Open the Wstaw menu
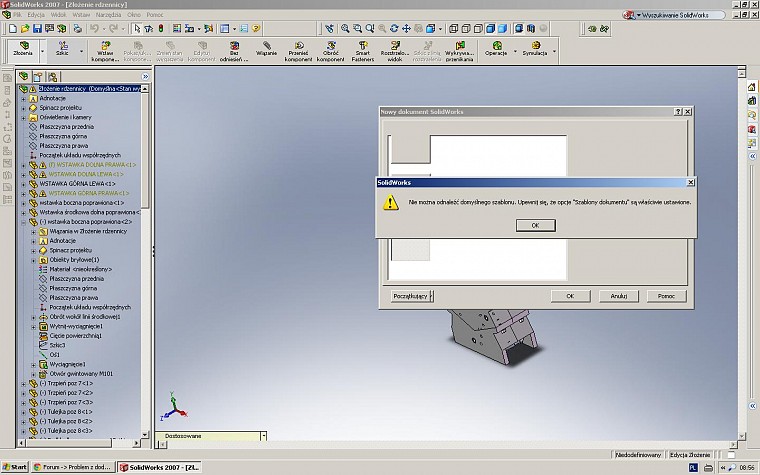Viewport: 760px width, 475px height. pos(81,15)
